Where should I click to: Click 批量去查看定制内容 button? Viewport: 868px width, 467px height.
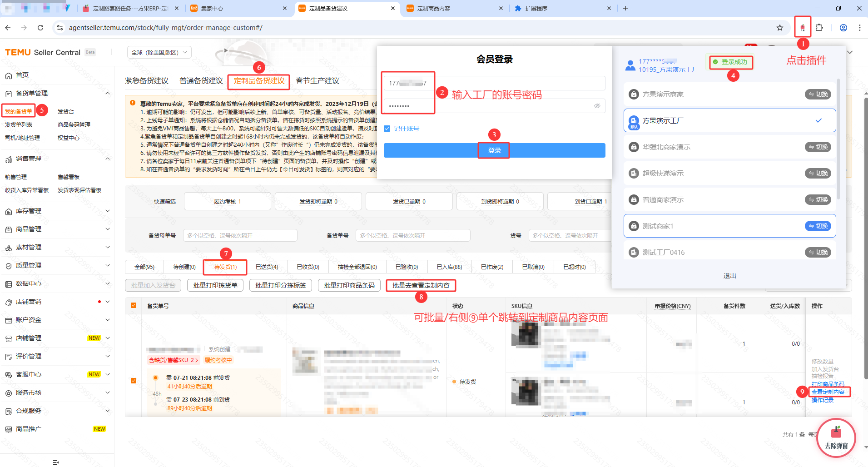pyautogui.click(x=421, y=285)
